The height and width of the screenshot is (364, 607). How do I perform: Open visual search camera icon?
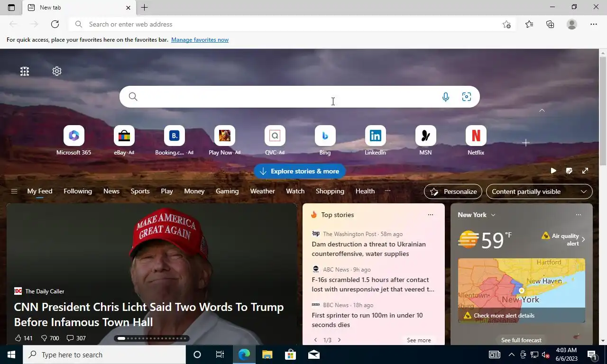coord(467,97)
